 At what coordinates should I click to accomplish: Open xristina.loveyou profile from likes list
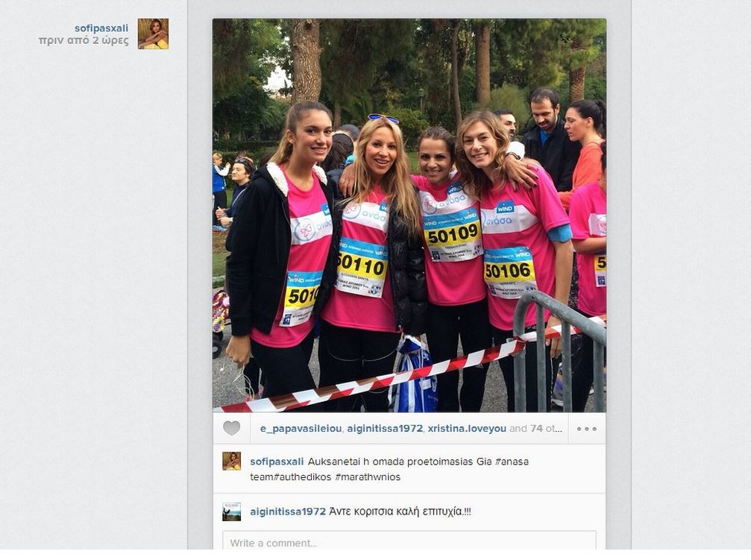467,429
